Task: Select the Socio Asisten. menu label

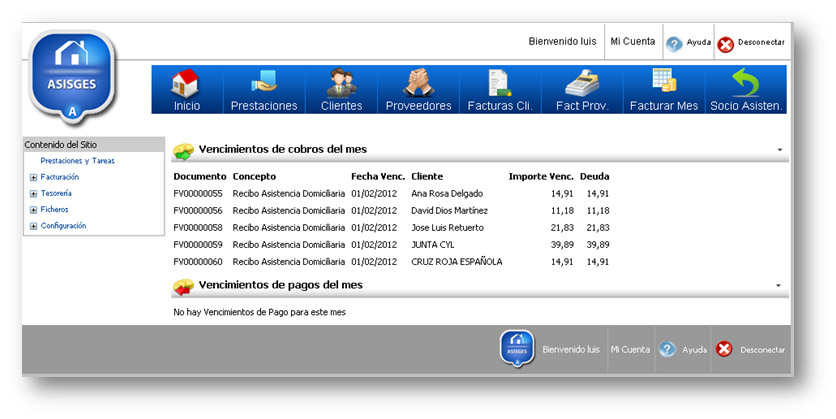Action: 746,106
